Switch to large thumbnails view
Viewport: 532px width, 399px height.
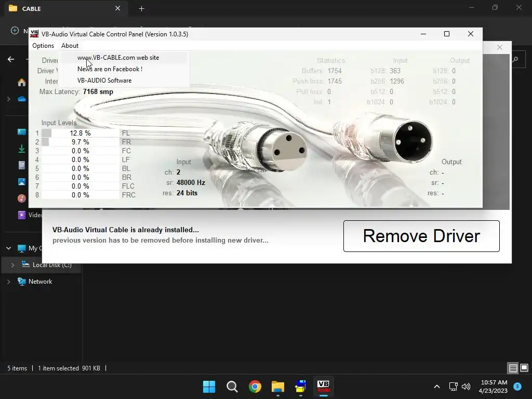[x=524, y=368]
